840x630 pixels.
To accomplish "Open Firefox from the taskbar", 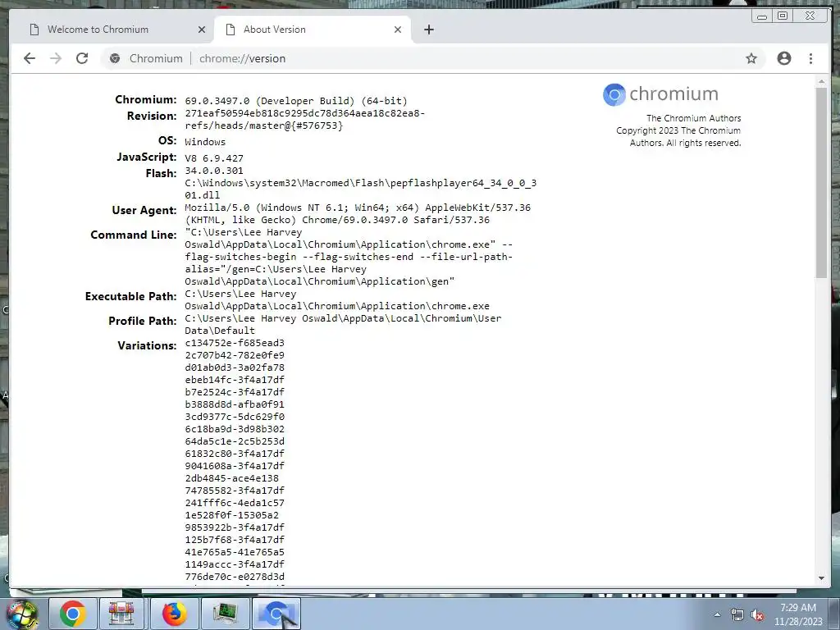I will (x=174, y=614).
